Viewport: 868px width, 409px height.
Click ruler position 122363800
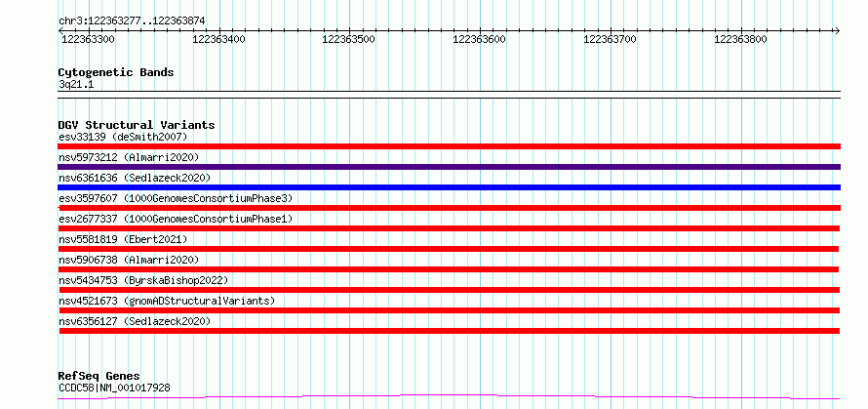(740, 39)
